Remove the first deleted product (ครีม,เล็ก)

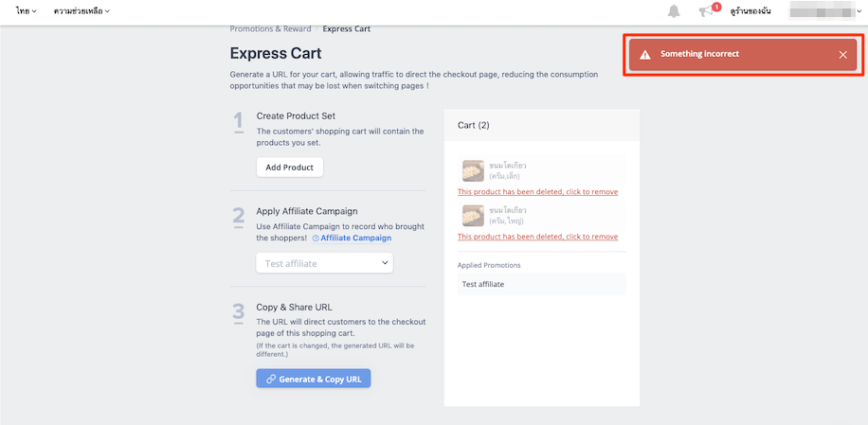click(x=537, y=192)
